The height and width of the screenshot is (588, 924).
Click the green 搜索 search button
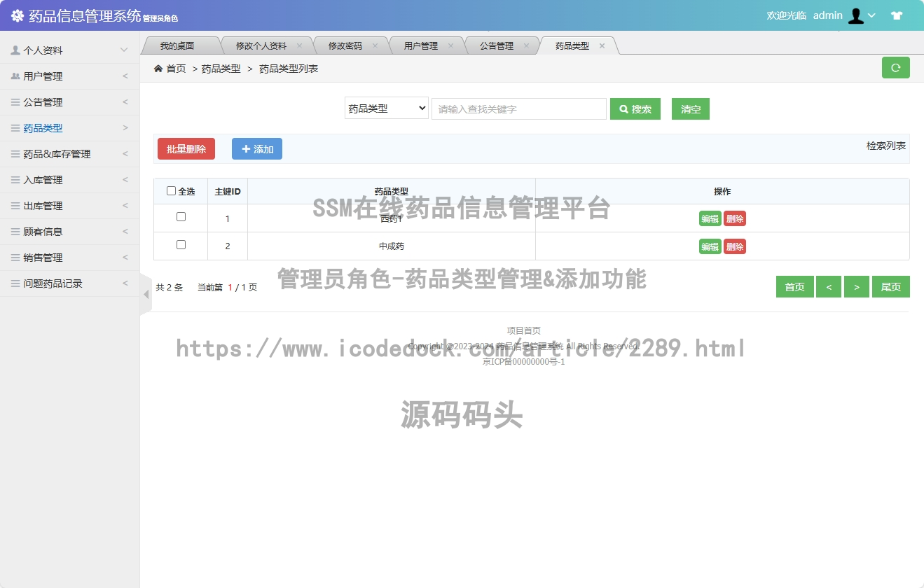pyautogui.click(x=635, y=109)
